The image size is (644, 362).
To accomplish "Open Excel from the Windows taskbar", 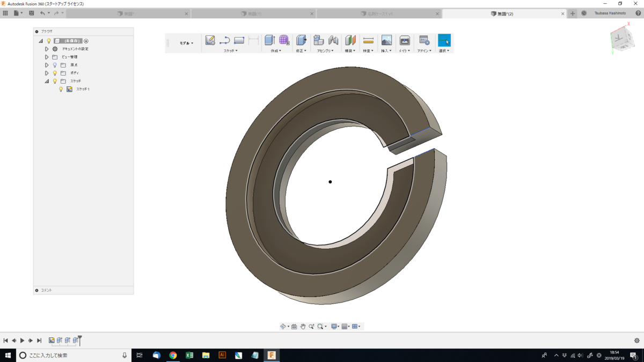I will [x=189, y=355].
